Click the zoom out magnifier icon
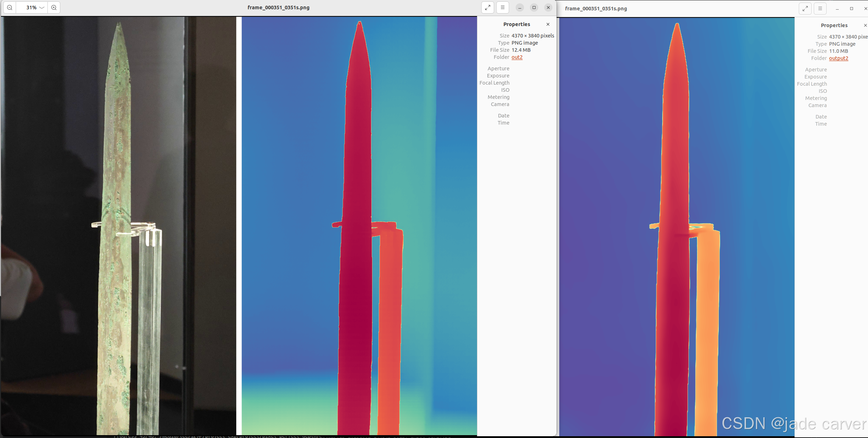This screenshot has height=438, width=868. coord(10,7)
